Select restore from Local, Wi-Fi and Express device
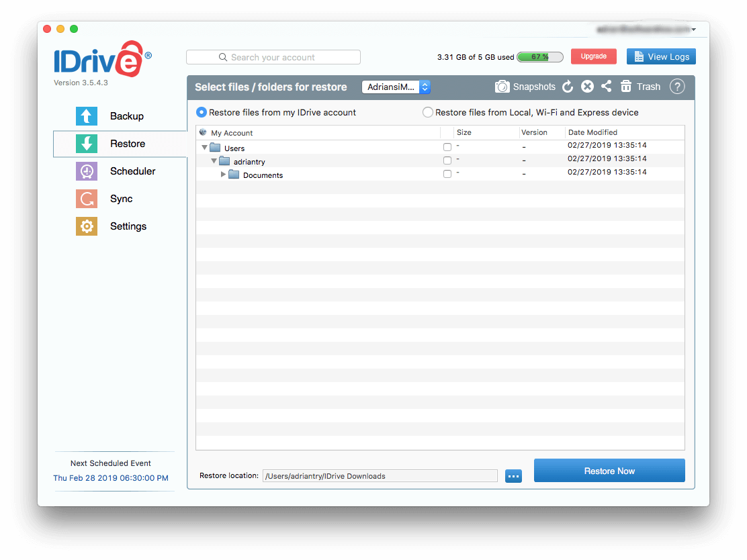This screenshot has height=560, width=747. [x=428, y=112]
